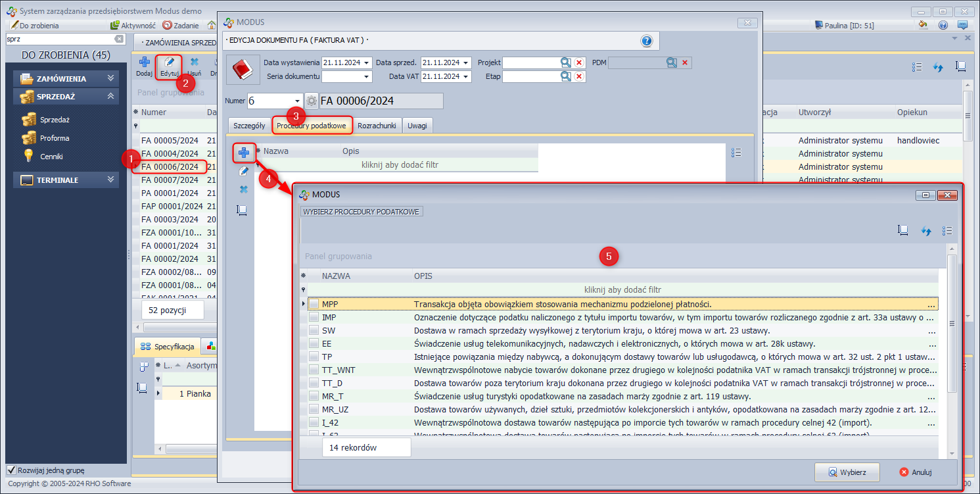Tick the checkbox for the IMP row
The width and height of the screenshot is (980, 494).
[x=314, y=318]
